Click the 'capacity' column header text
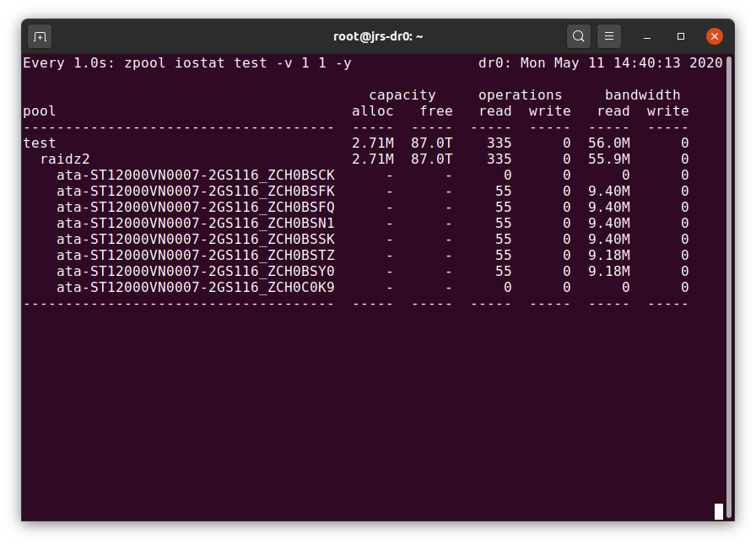Screen dimensions: 756x545 (402, 95)
